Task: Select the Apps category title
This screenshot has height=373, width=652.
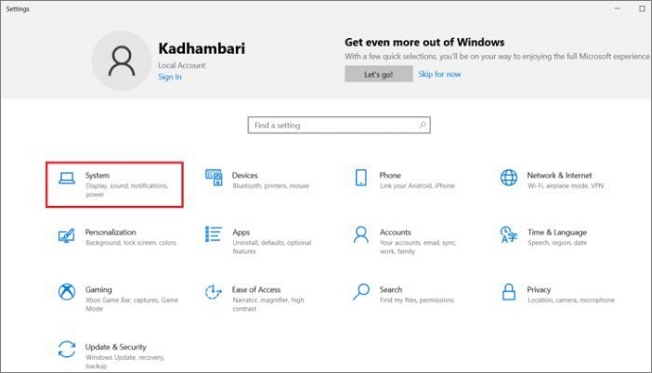Action: coord(241,232)
